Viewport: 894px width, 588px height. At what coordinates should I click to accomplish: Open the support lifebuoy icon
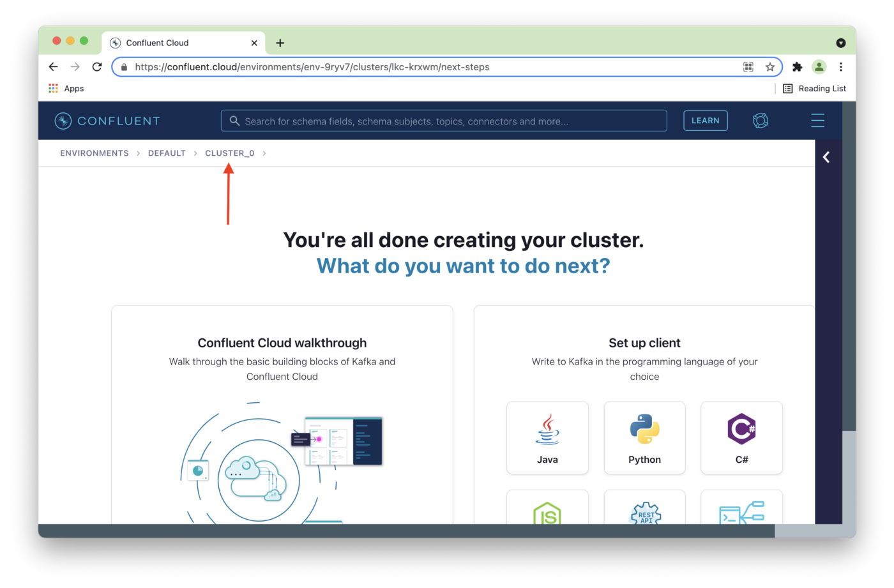(x=760, y=121)
